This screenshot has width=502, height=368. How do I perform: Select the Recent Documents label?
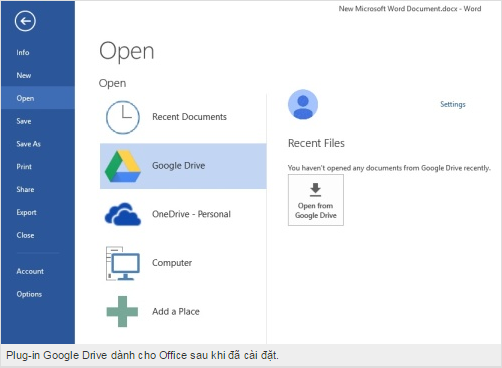pyautogui.click(x=189, y=117)
